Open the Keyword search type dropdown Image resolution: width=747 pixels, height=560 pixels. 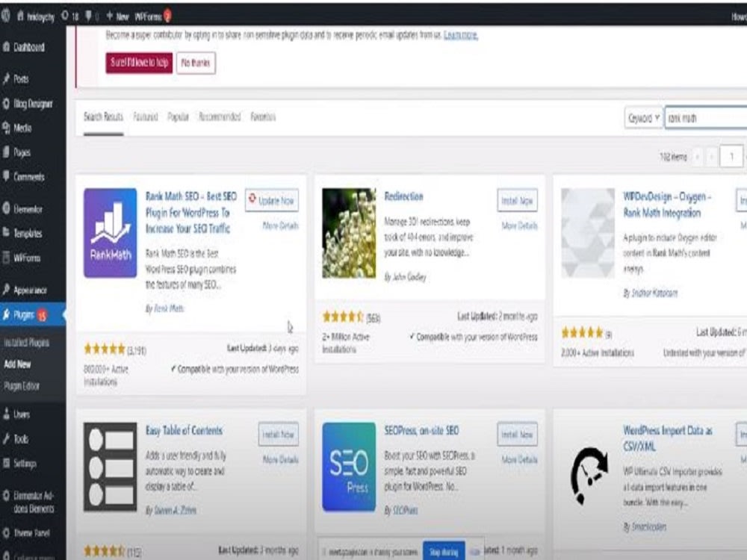pyautogui.click(x=644, y=118)
